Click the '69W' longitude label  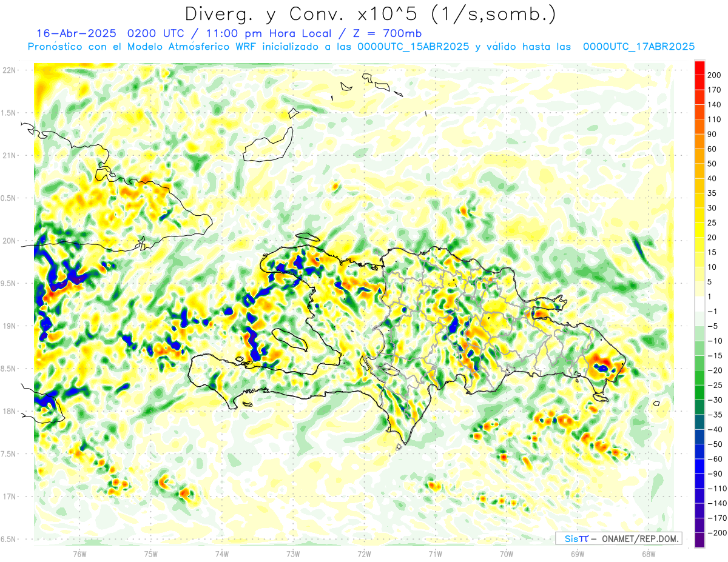click(x=578, y=554)
